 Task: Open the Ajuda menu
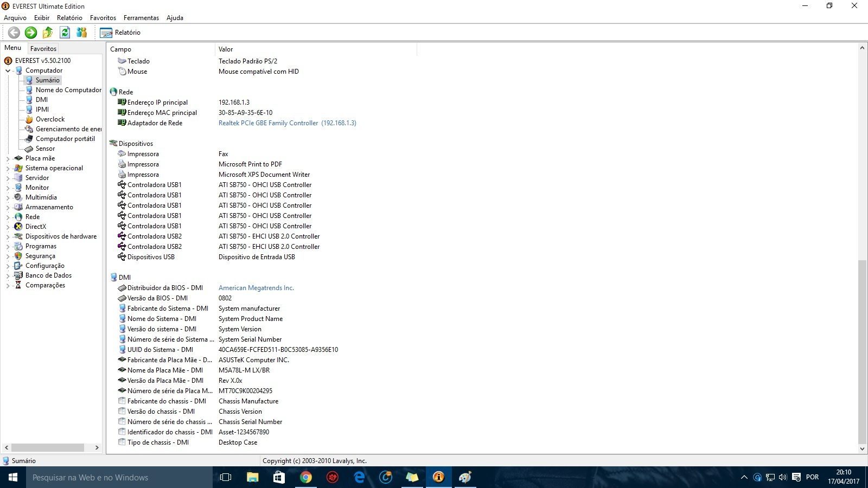[x=175, y=17]
